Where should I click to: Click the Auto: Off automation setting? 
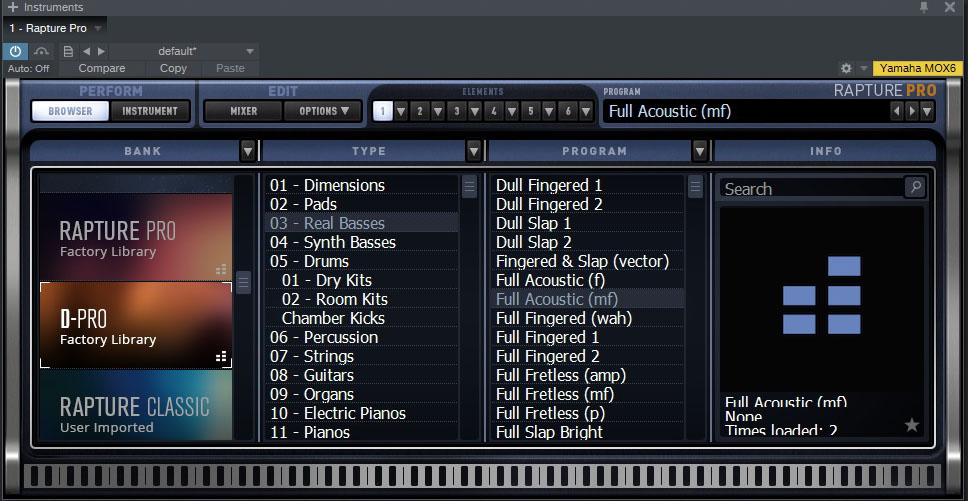click(28, 68)
